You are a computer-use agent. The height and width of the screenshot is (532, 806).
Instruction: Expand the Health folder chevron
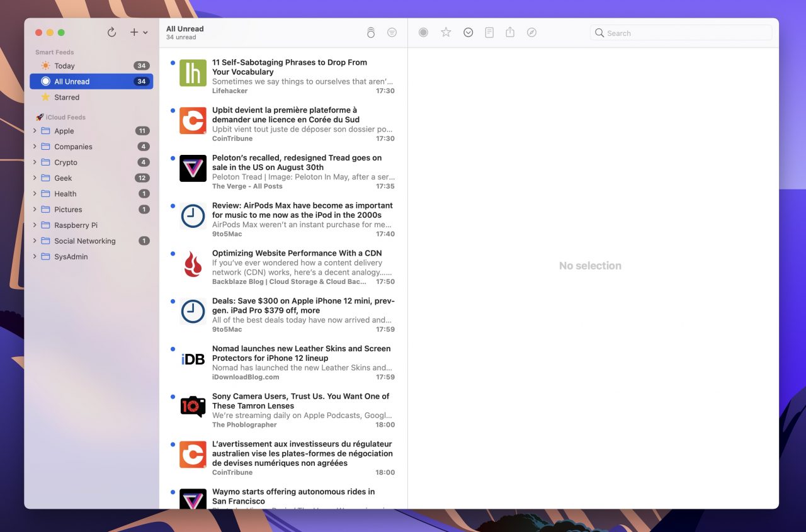35,194
